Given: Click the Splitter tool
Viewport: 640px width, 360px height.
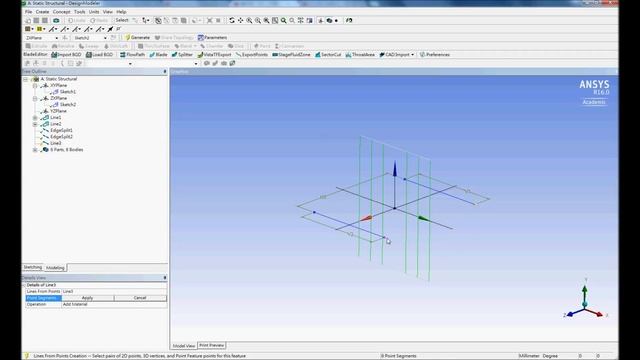Looking at the screenshot, I should coord(182,55).
